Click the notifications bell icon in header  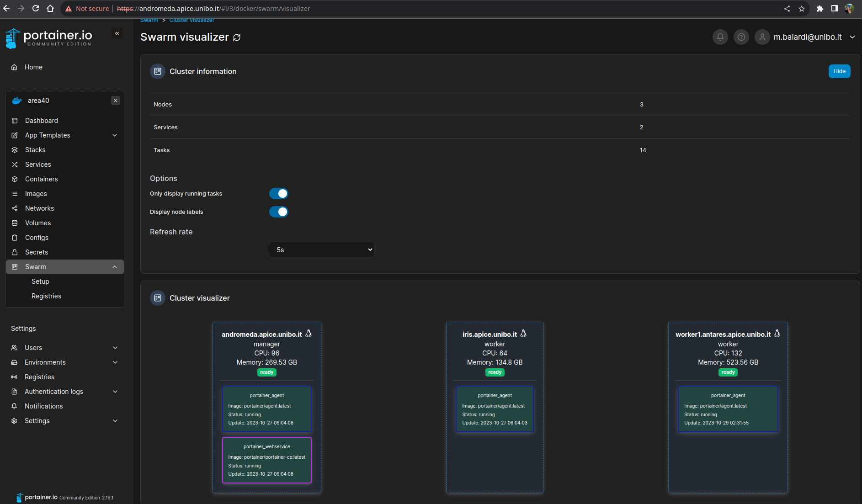point(720,37)
